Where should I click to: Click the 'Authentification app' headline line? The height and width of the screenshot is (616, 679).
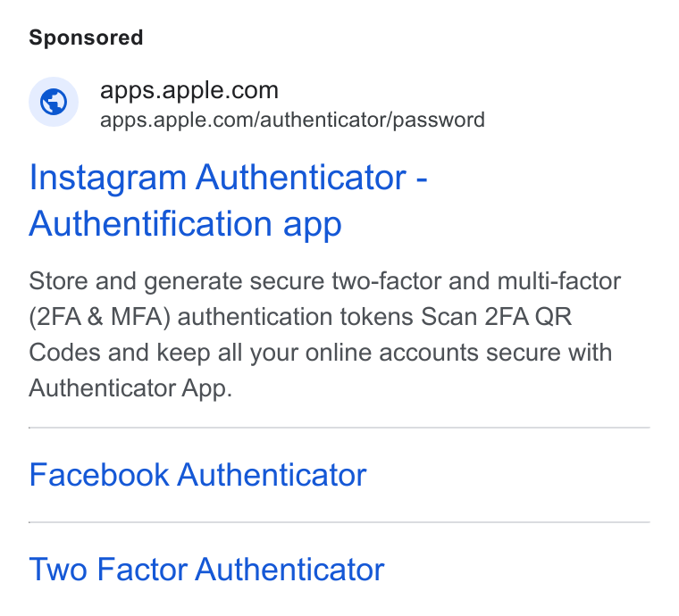[185, 224]
